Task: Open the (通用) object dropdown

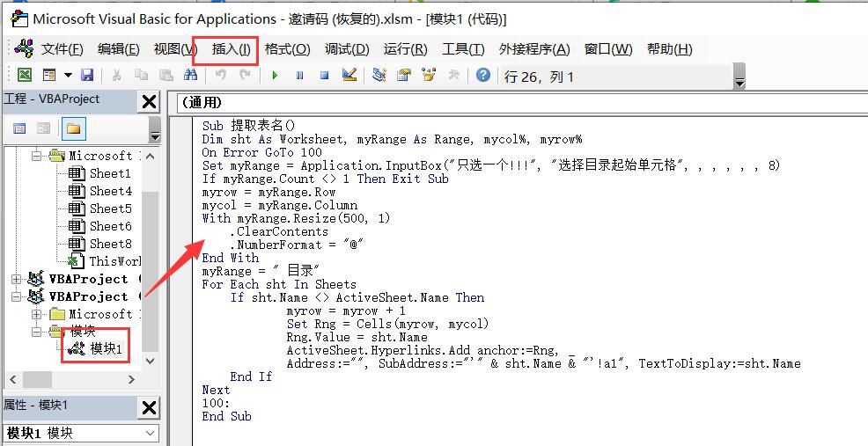Action: coord(522,102)
